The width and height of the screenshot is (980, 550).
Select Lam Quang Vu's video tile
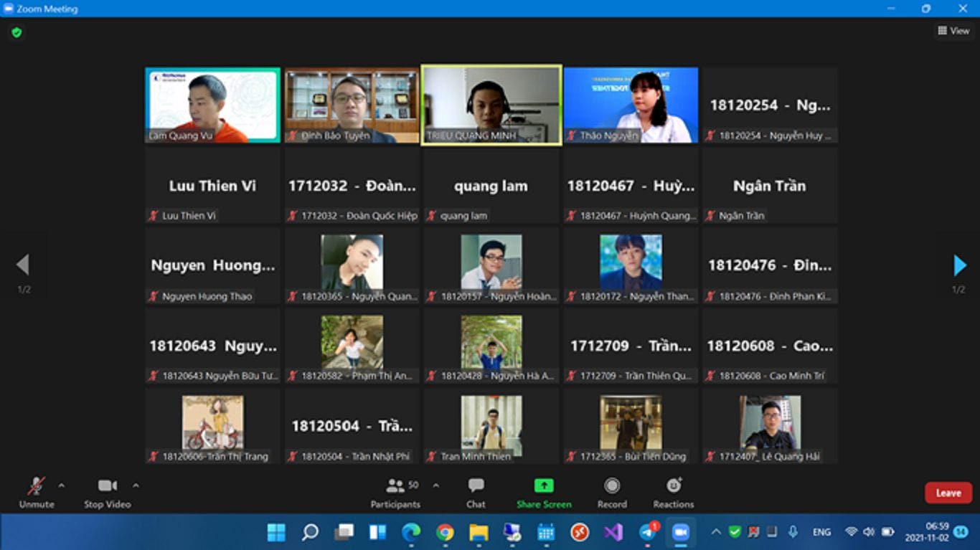coord(212,105)
